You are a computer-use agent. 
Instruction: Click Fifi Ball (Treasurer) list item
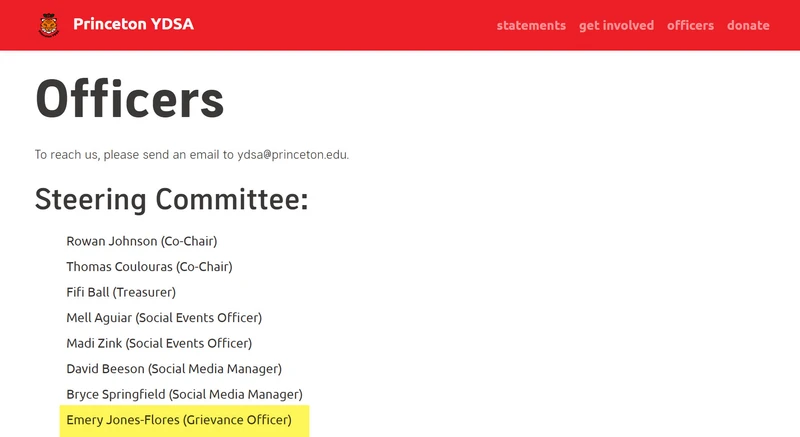click(x=121, y=292)
